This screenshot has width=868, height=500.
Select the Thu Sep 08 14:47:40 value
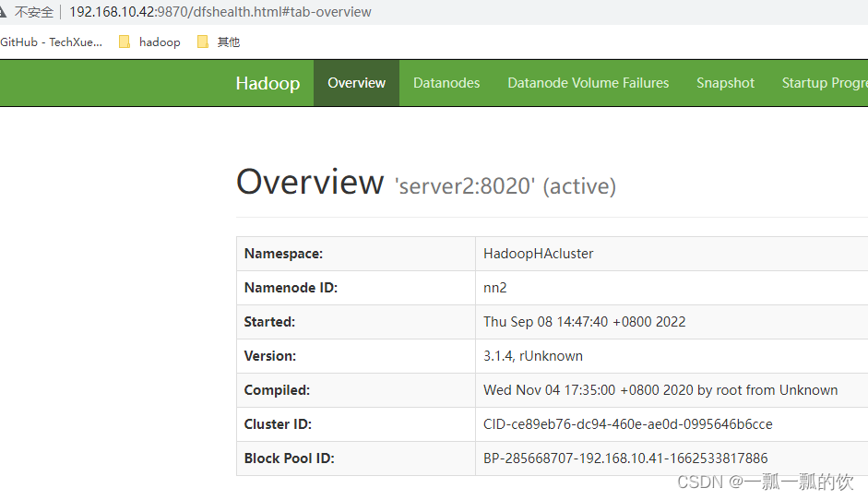click(x=585, y=322)
